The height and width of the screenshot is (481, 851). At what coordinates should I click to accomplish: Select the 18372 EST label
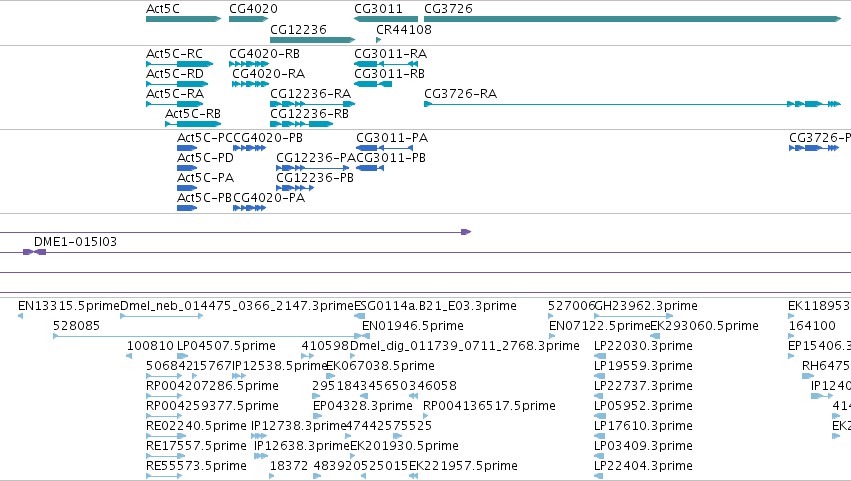coord(289,466)
